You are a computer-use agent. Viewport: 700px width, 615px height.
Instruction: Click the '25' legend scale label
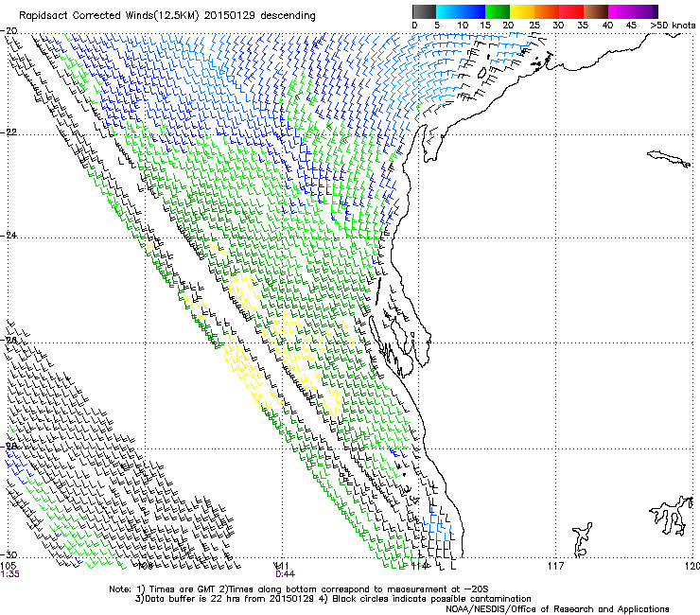(534, 26)
